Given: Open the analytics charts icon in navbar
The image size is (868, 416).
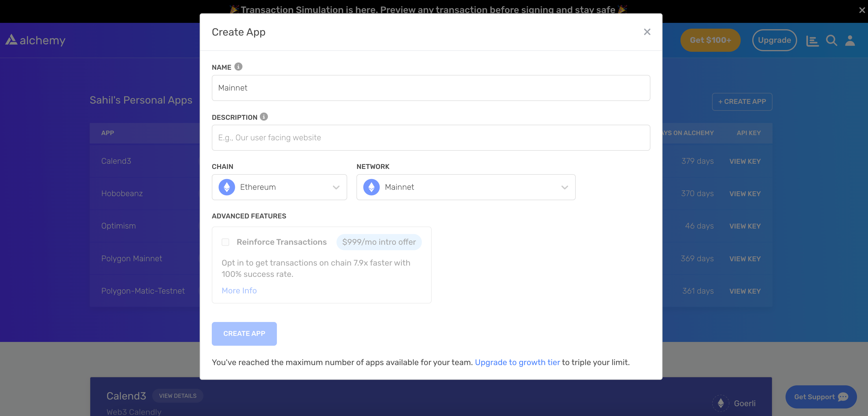Looking at the screenshot, I should [x=812, y=40].
